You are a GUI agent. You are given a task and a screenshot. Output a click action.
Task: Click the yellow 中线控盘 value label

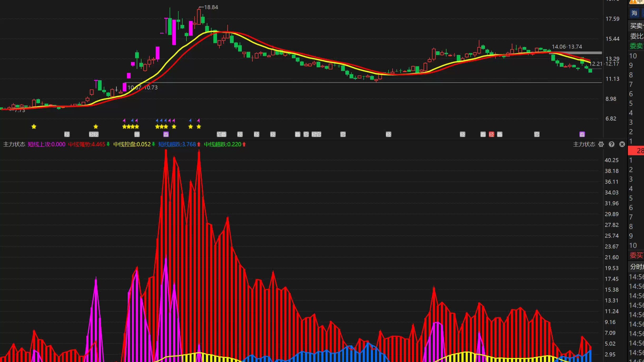132,144
